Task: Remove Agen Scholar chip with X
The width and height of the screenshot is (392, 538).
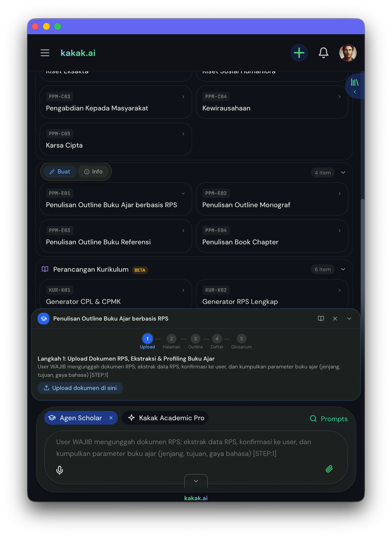Action: tap(111, 418)
